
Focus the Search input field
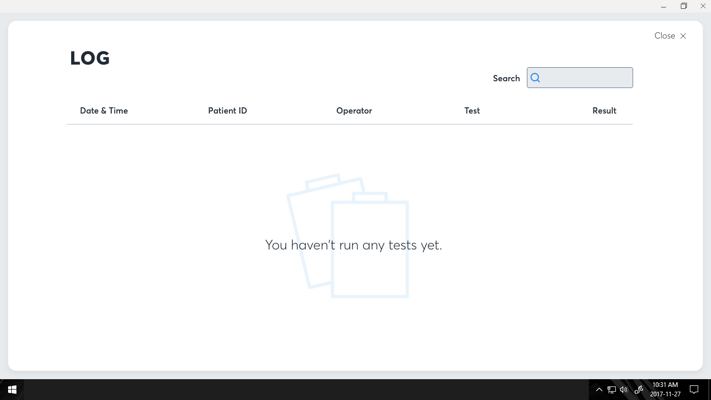point(580,78)
